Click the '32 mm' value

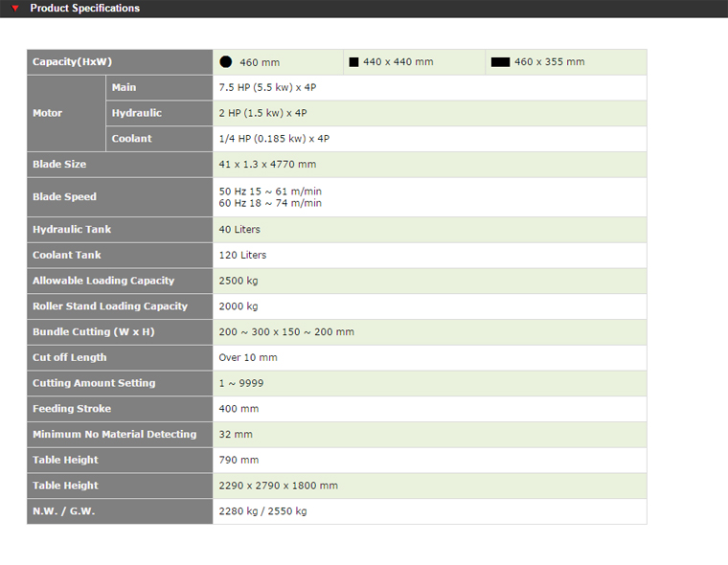coord(236,434)
